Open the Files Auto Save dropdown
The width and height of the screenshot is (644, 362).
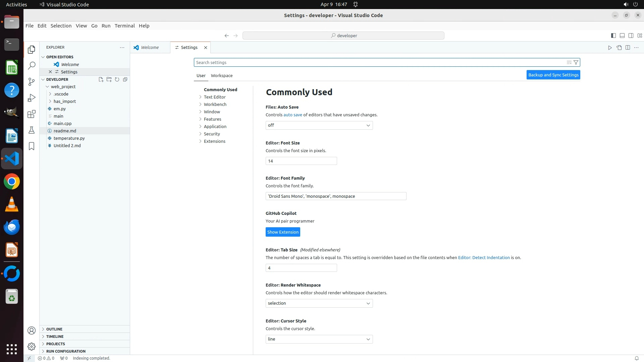click(319, 125)
